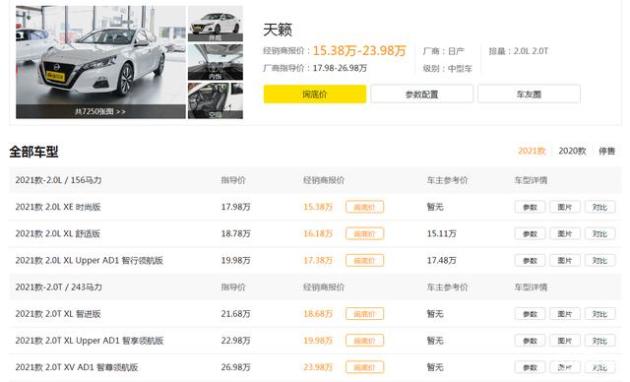This screenshot has height=382, width=630.
Task: Open 2021款 2.0T XL 智进版 model link
Action: [x=58, y=314]
